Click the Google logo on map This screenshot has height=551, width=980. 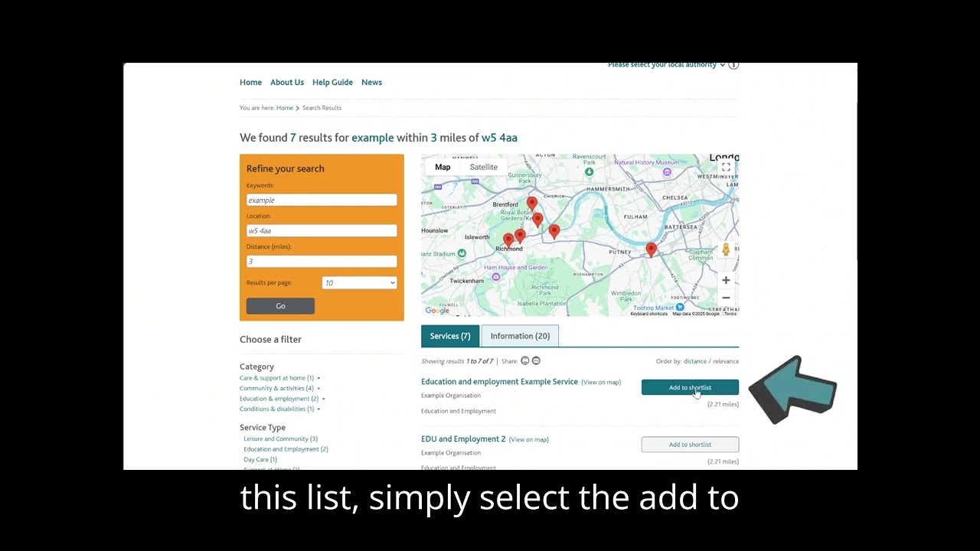437,310
